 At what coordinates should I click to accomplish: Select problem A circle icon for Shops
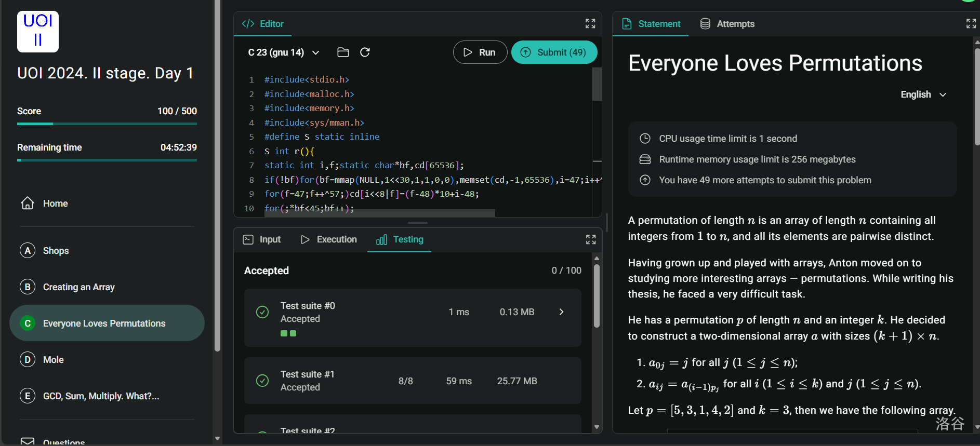click(x=28, y=251)
